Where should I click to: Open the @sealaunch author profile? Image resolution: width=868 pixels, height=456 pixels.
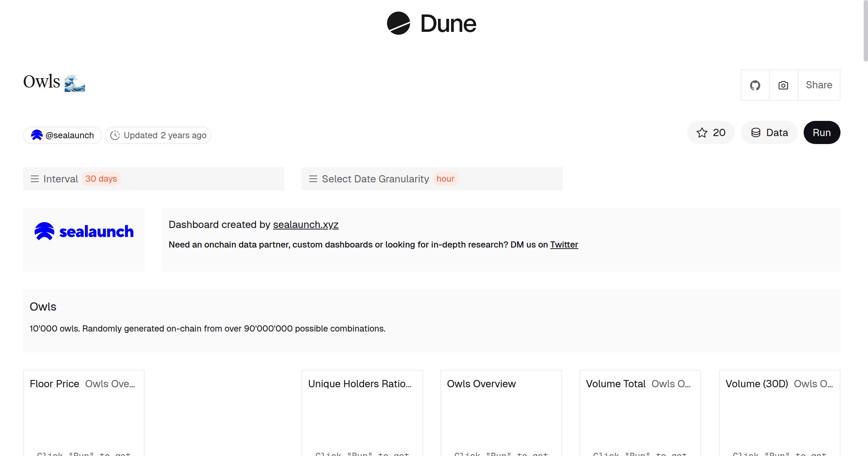pos(69,135)
